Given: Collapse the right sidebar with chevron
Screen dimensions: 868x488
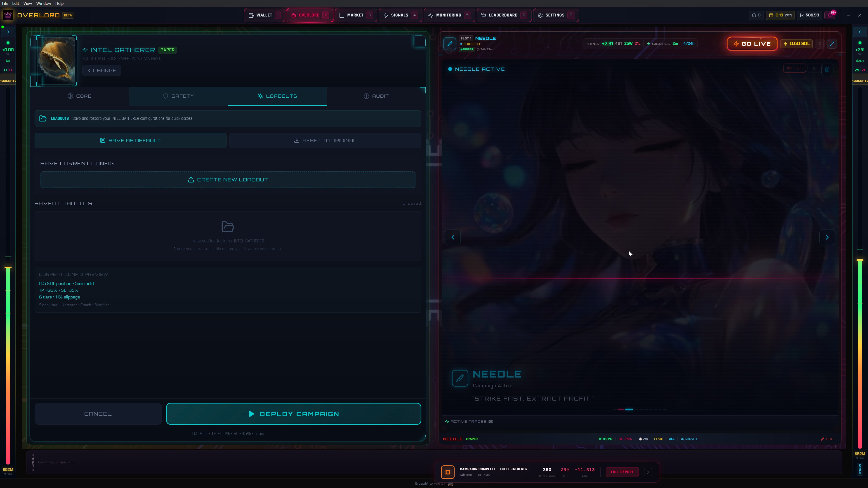Looking at the screenshot, I should [x=860, y=32].
